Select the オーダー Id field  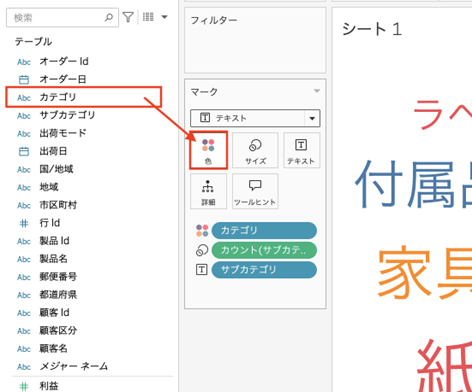tap(64, 61)
